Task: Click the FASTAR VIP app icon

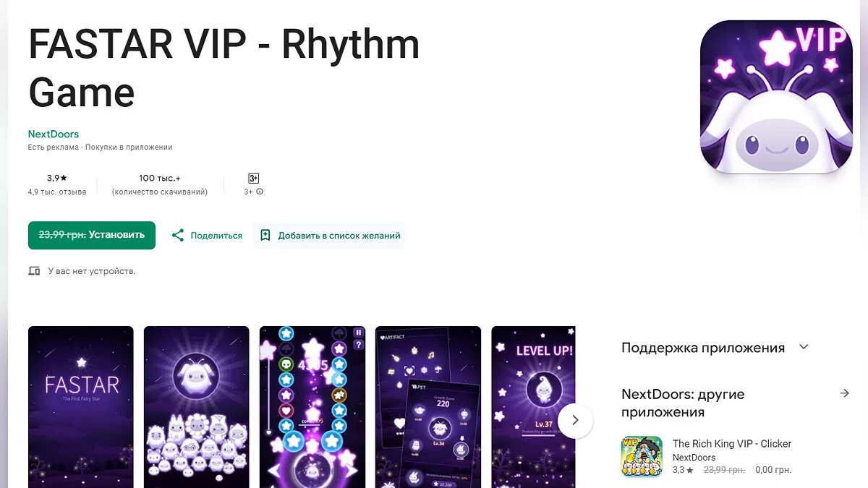Action: (776, 97)
